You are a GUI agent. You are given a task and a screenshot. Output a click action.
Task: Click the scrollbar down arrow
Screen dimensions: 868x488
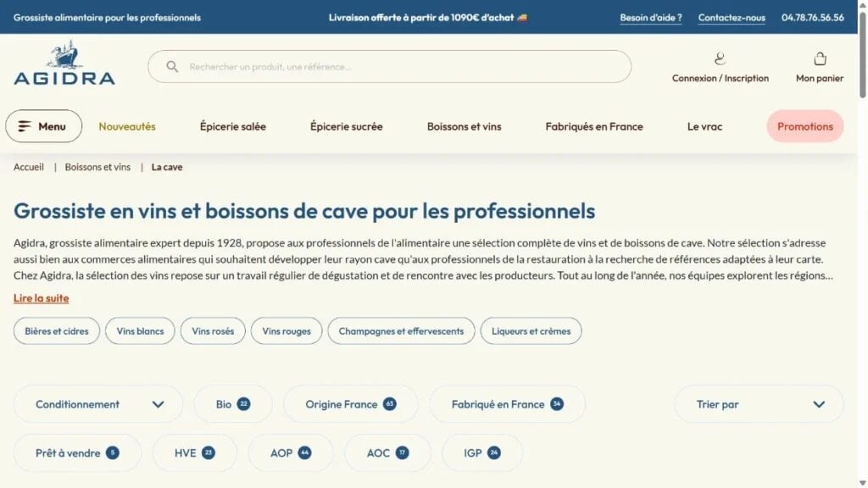coord(862,483)
